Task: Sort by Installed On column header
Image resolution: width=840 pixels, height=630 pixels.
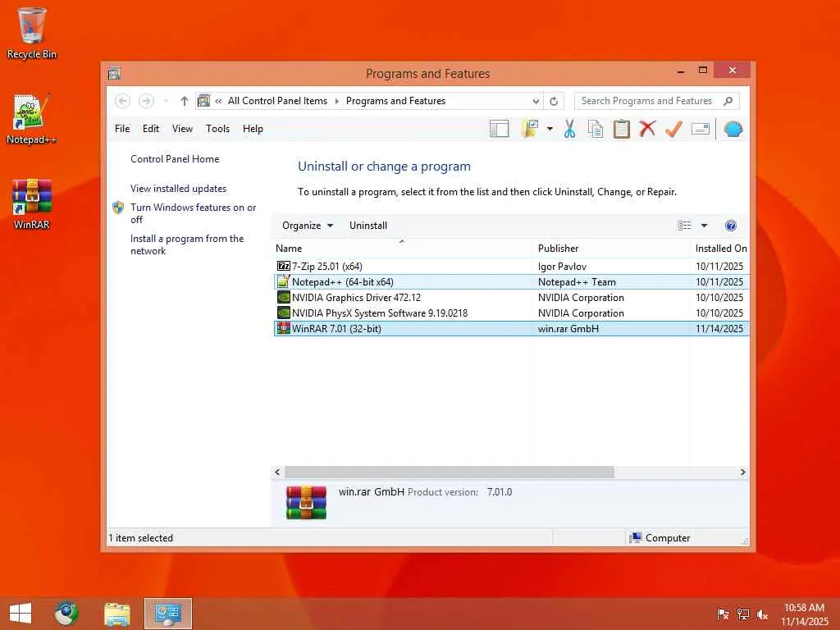Action: (720, 249)
